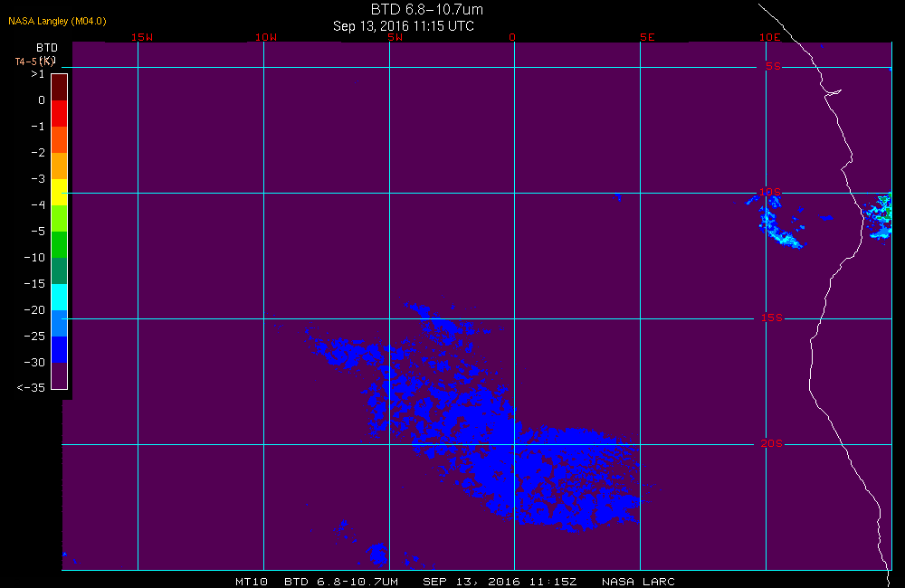This screenshot has height=588, width=905.
Task: Click the purple <-35 legend band
Action: (x=60, y=375)
